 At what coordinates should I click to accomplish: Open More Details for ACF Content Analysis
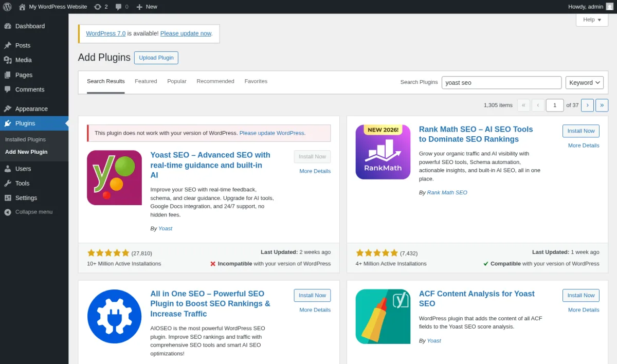[x=584, y=310]
